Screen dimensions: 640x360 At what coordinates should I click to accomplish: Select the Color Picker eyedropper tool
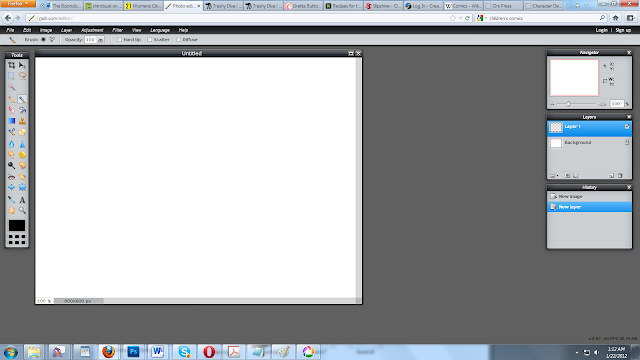11,200
